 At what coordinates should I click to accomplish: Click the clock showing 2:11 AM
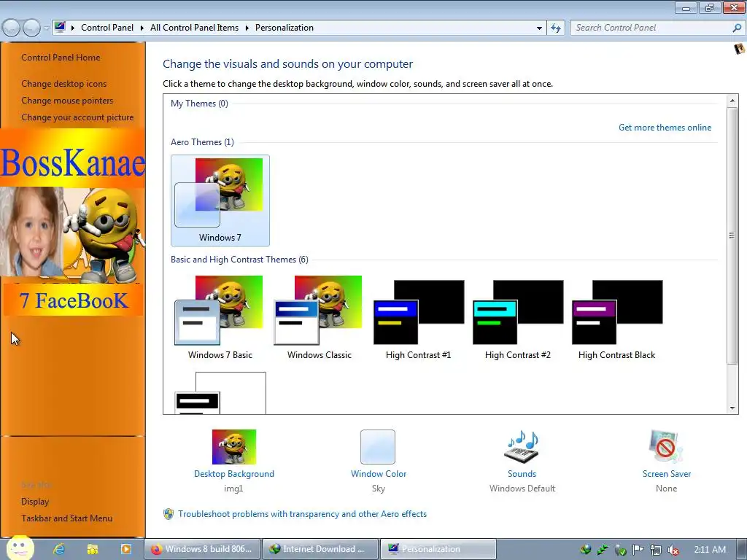point(710,550)
